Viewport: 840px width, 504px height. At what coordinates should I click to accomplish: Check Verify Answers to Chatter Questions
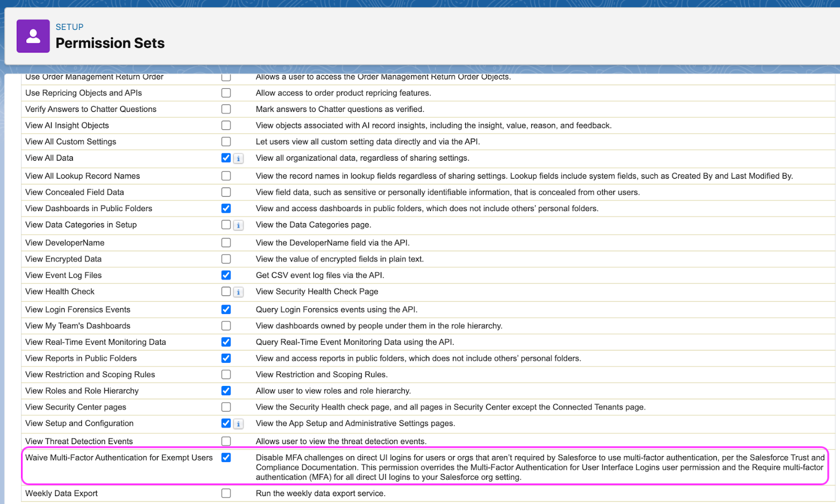(x=226, y=109)
